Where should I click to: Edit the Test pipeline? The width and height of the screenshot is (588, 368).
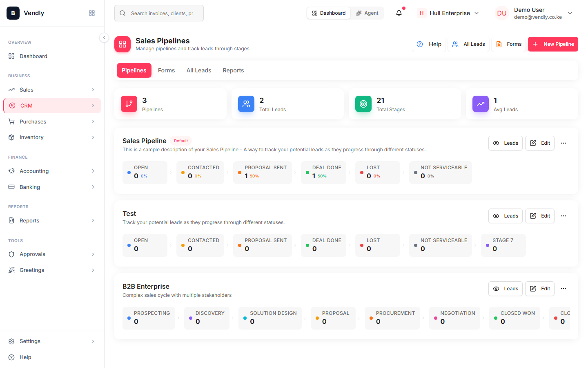(x=540, y=216)
